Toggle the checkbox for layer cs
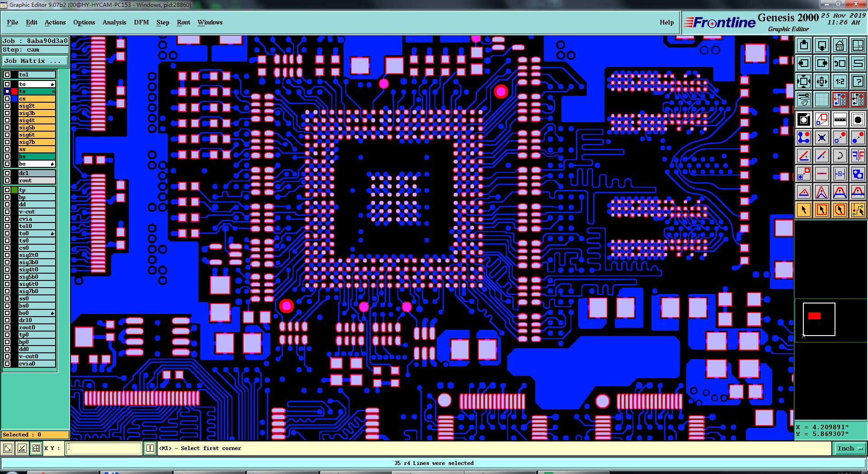This screenshot has height=474, width=868. pyautogui.click(x=7, y=99)
